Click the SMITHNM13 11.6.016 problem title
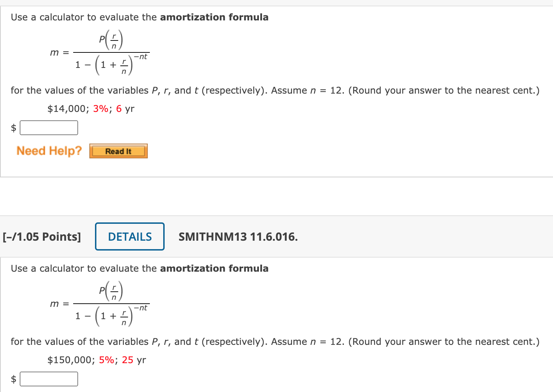 pyautogui.click(x=238, y=236)
